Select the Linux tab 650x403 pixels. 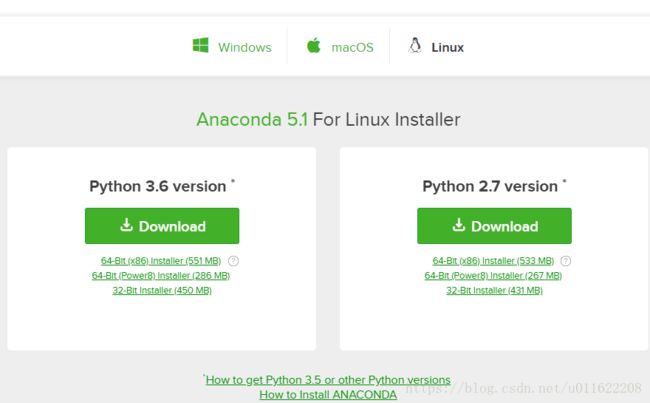[x=436, y=46]
